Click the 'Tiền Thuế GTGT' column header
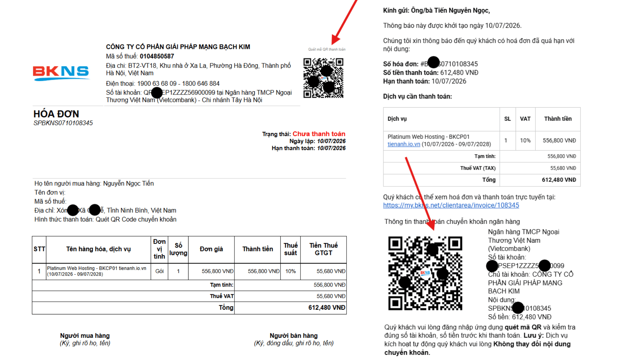644x362 pixels. pos(323,249)
